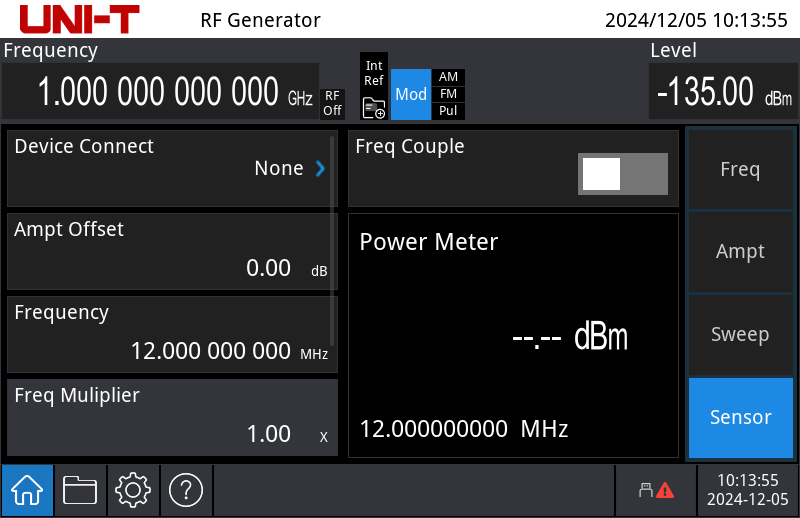
Task: Toggle the RF Off output indicator
Action: 332,103
